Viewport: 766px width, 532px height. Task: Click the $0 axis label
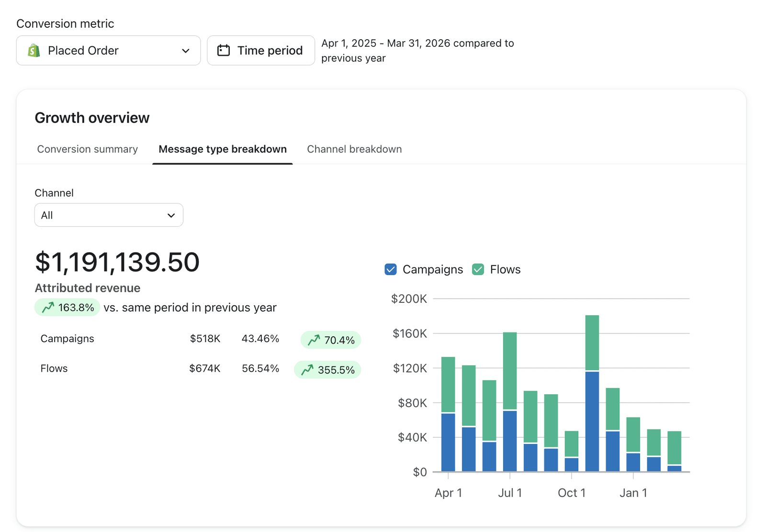pos(420,472)
